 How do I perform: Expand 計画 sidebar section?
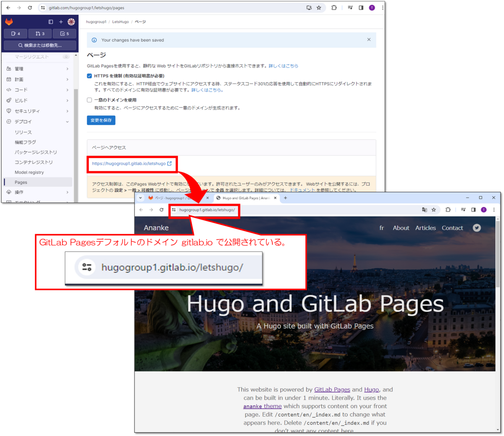[x=38, y=79]
